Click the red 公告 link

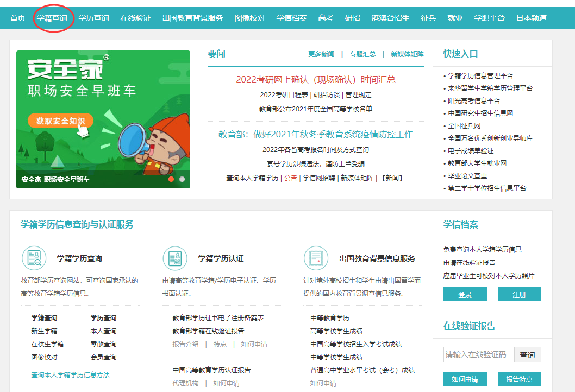click(x=290, y=178)
